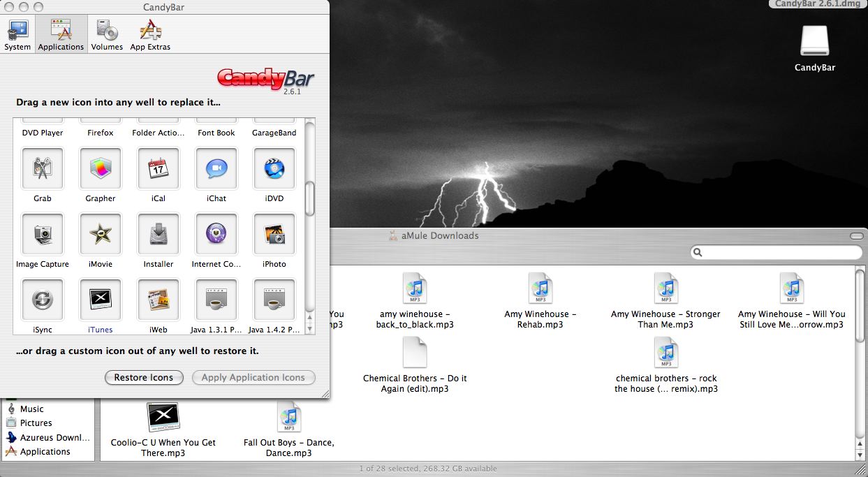
Task: Select amy winehouse - back_to_black.mp3 file
Action: point(415,301)
